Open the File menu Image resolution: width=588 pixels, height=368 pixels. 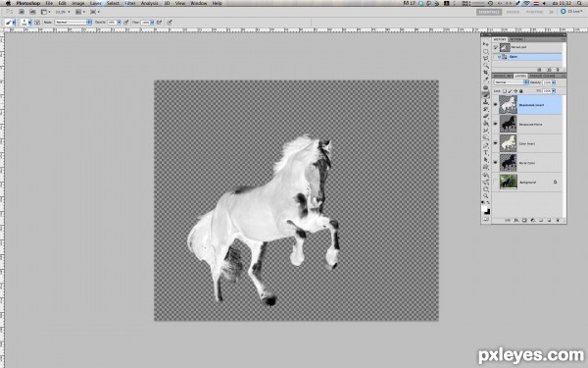[x=49, y=3]
